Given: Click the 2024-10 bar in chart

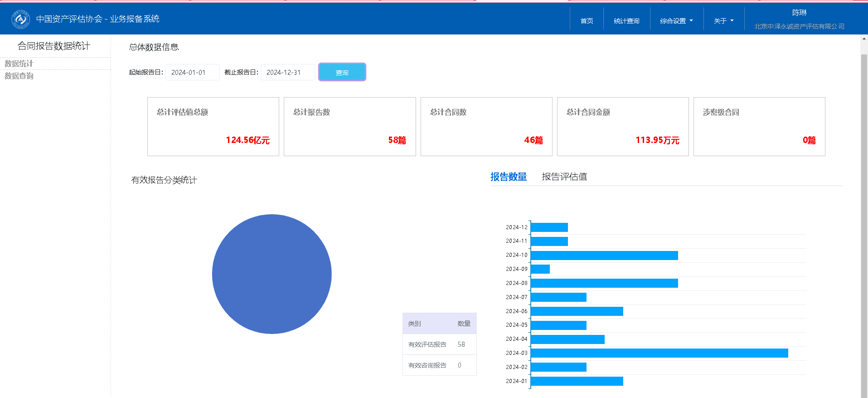Looking at the screenshot, I should pos(604,256).
